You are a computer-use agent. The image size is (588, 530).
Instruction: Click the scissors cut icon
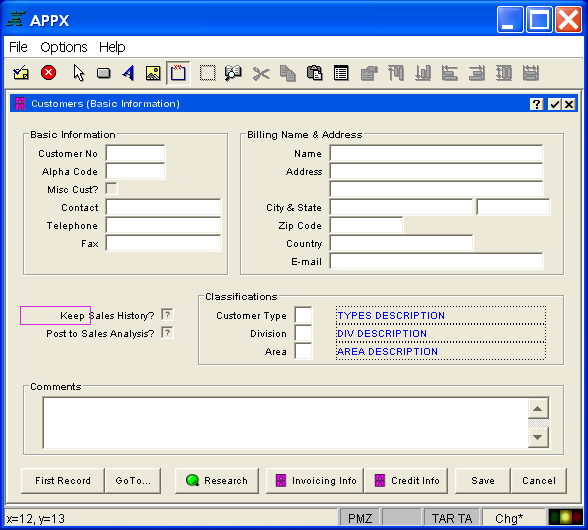tap(261, 74)
